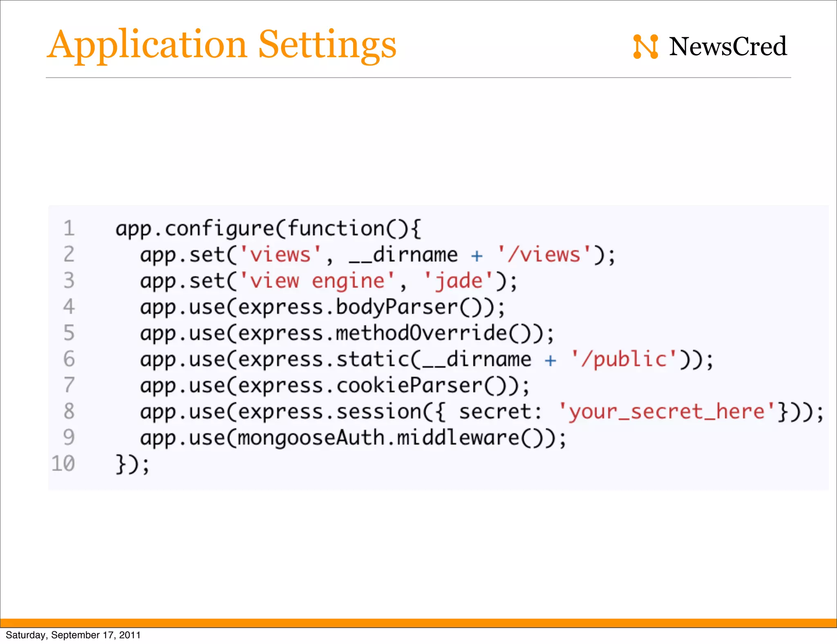Click the 'jade' string literal
Screen dimensions: 837x644
[459, 281]
